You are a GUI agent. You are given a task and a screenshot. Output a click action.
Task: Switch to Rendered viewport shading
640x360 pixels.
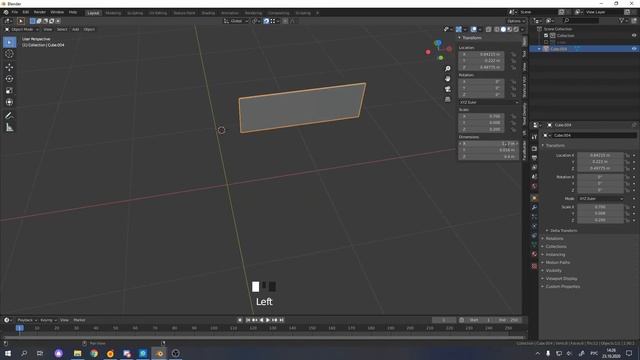point(516,29)
